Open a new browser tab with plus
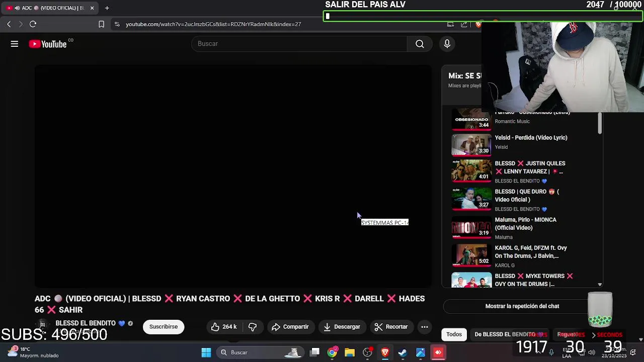The height and width of the screenshot is (362, 644). pos(107,8)
